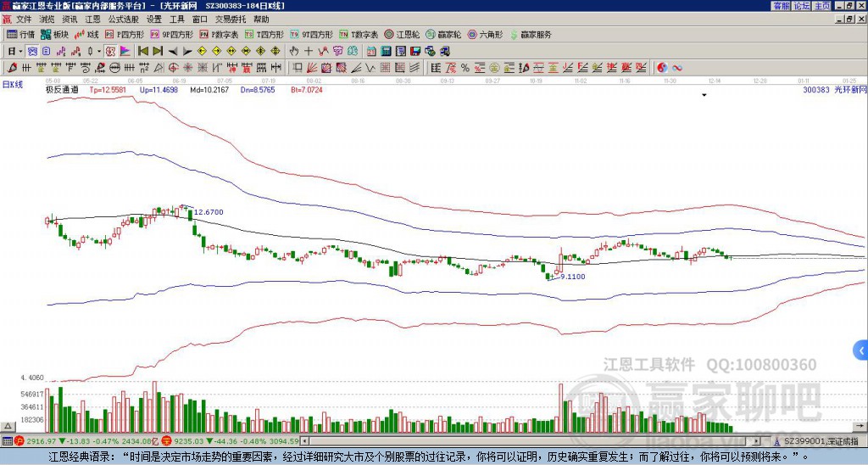The image size is (868, 465).
Task: Open the 板块 view
Action: tap(54, 34)
